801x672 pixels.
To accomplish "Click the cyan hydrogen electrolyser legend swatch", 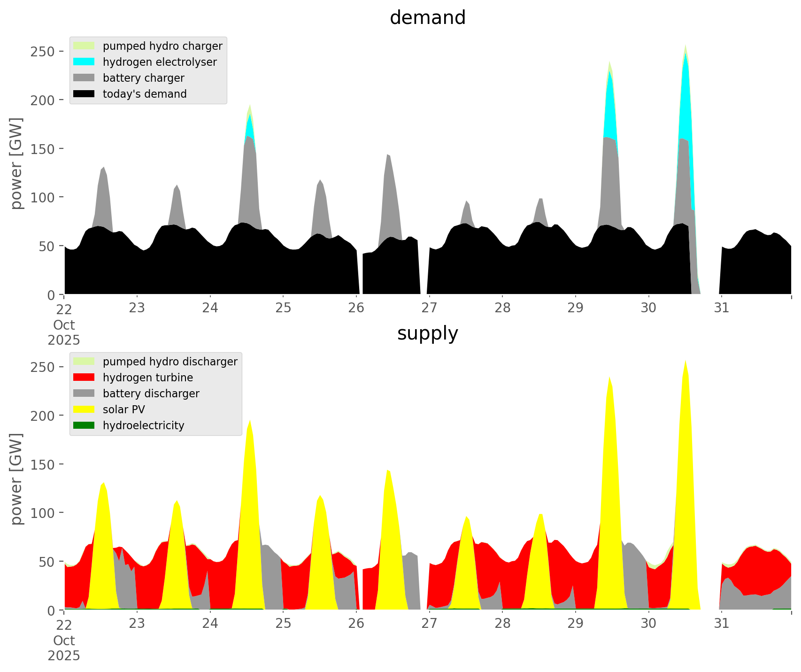I will tap(84, 62).
